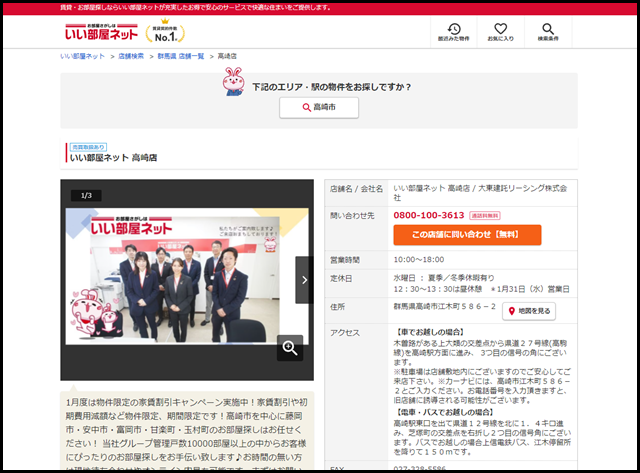Click the 【電車・バスでお越しの場合】 heading
The image size is (640, 473).
pyautogui.click(x=445, y=412)
